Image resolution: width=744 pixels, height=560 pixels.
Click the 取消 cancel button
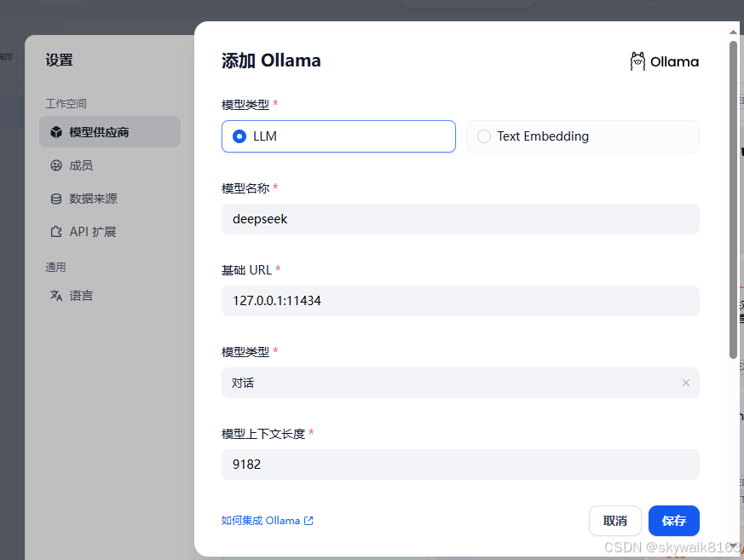point(615,521)
